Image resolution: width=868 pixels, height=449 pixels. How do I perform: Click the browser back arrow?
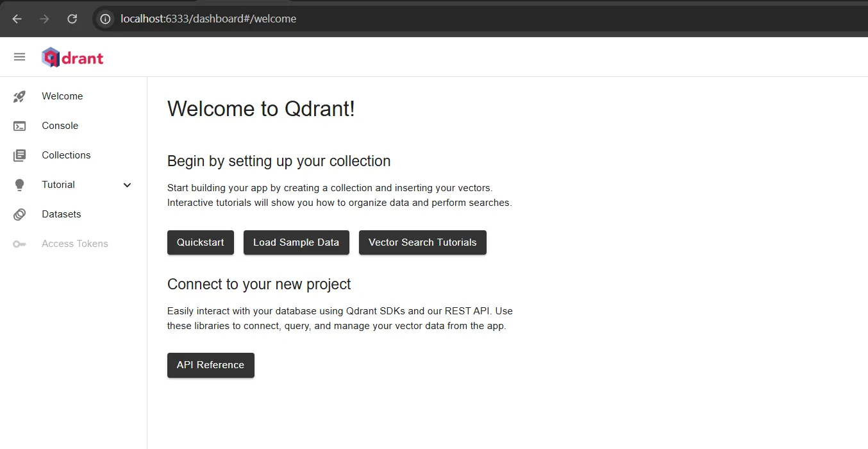tap(17, 19)
